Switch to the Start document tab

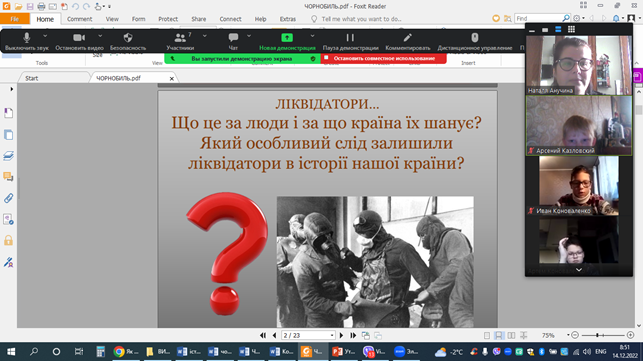click(32, 78)
